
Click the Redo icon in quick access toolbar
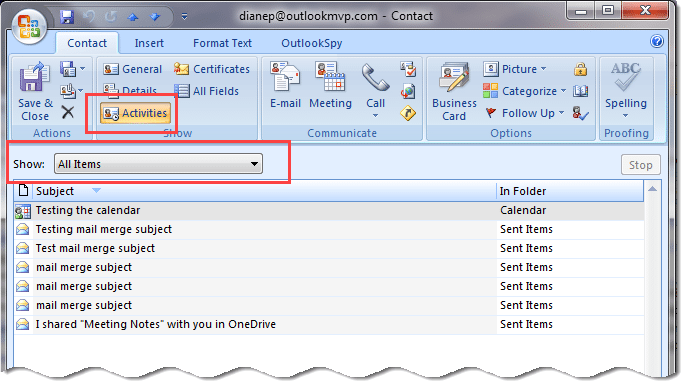pyautogui.click(x=111, y=17)
